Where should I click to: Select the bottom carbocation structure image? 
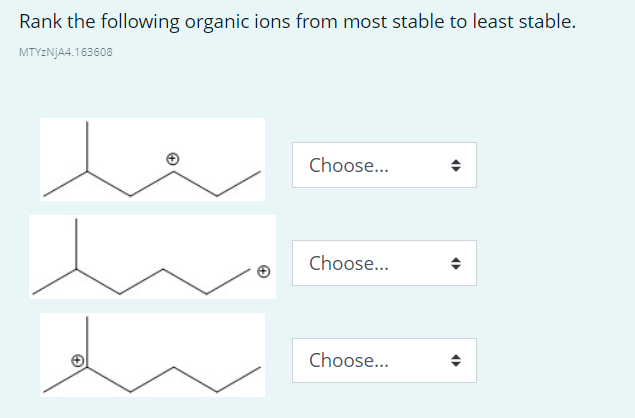pos(152,355)
